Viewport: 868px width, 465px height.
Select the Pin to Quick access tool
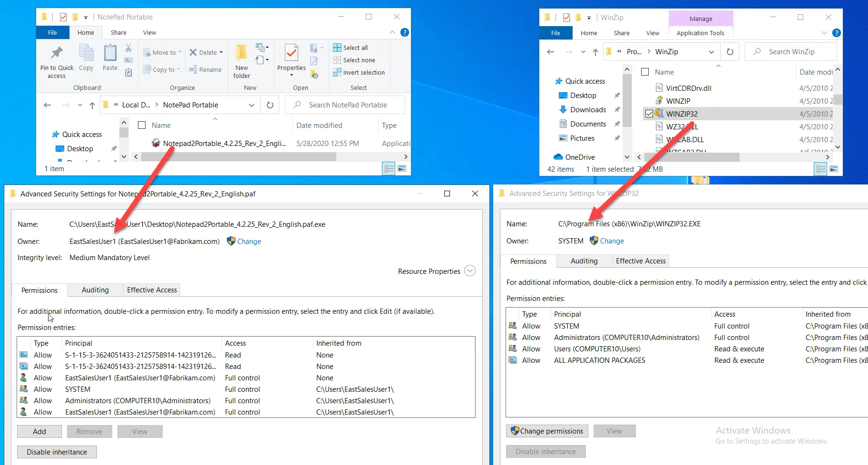pos(56,60)
